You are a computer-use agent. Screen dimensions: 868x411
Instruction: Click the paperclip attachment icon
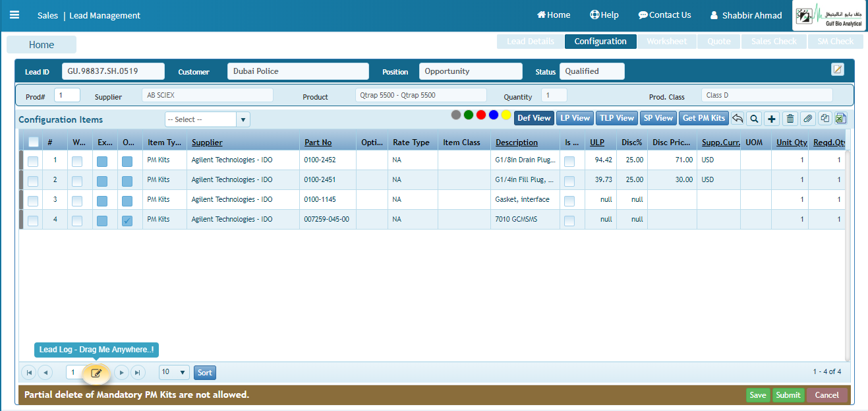point(807,119)
